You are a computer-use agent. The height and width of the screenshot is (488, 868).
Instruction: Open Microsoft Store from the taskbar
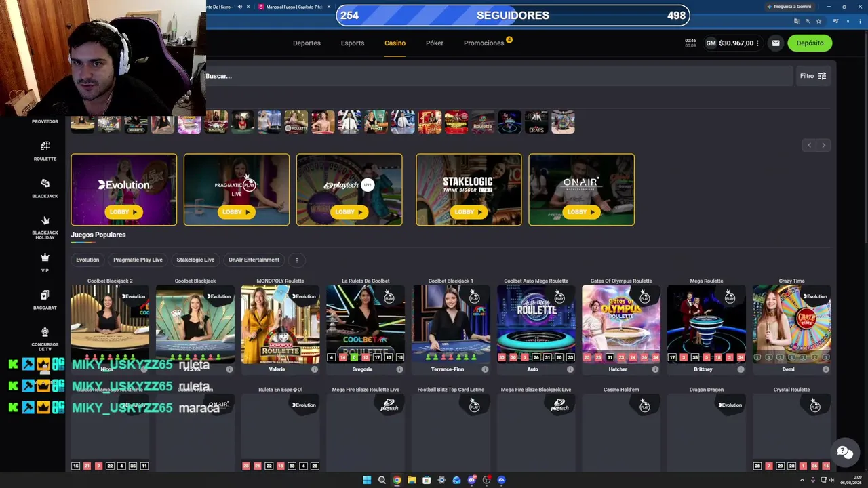tap(427, 480)
